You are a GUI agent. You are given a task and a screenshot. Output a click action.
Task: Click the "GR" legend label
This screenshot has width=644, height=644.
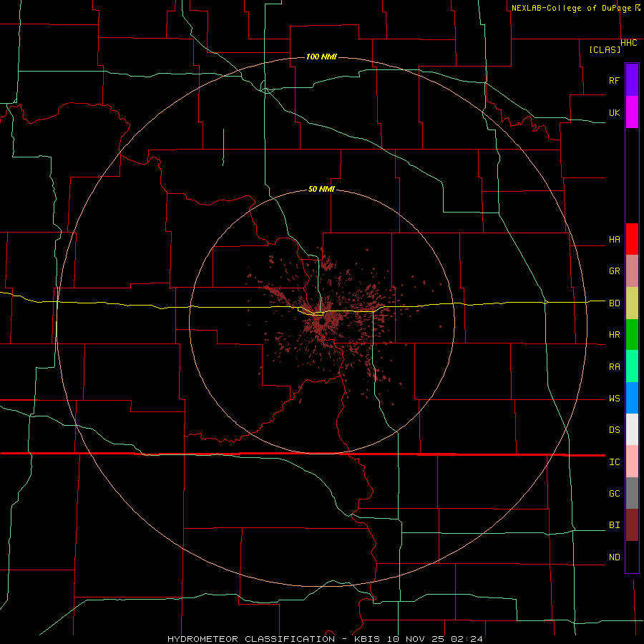[615, 271]
